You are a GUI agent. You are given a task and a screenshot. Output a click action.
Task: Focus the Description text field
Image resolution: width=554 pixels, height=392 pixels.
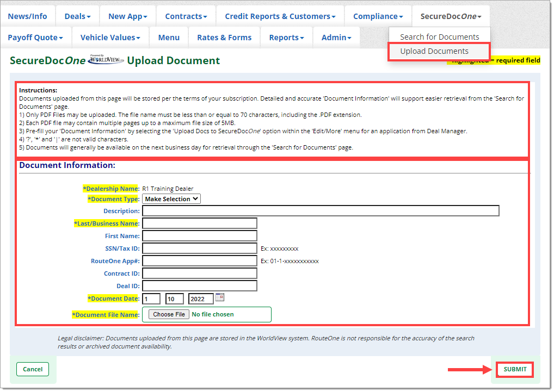[x=321, y=211]
